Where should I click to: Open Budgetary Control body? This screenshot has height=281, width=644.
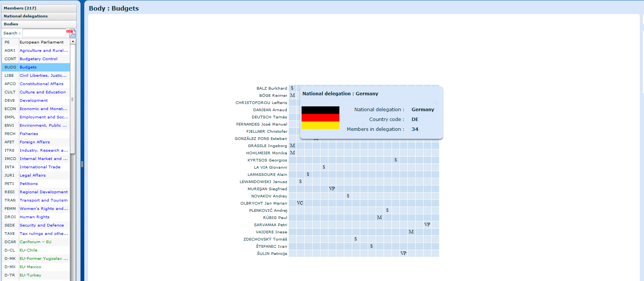pos(36,59)
